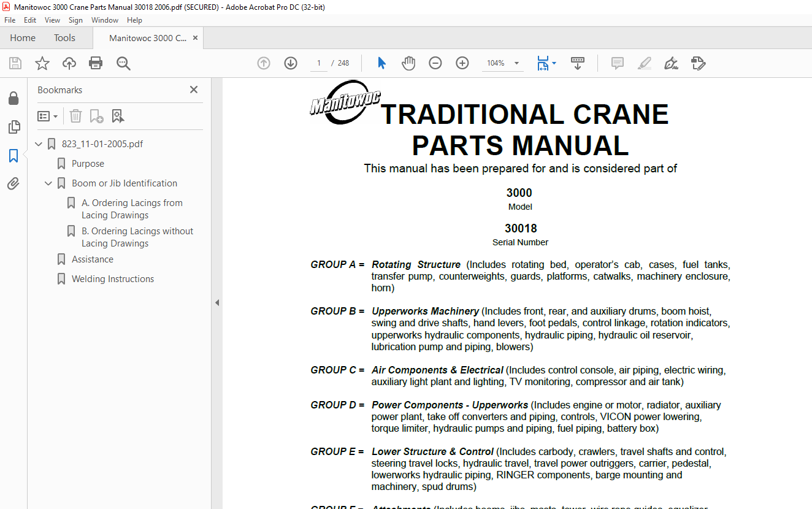
Task: Delete the selected bookmark
Action: pyautogui.click(x=75, y=116)
